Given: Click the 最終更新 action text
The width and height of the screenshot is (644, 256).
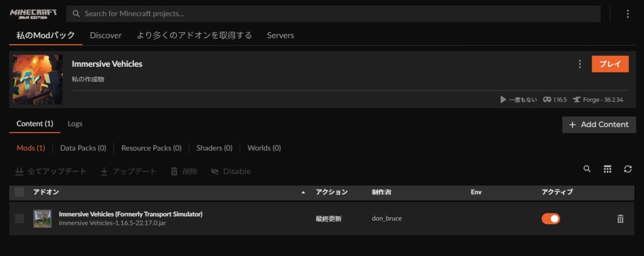Looking at the screenshot, I should tap(329, 219).
